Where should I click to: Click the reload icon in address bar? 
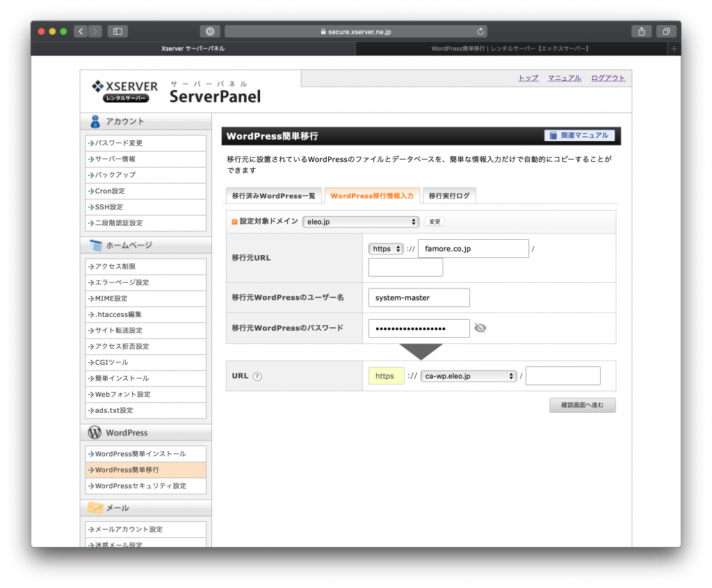[480, 31]
